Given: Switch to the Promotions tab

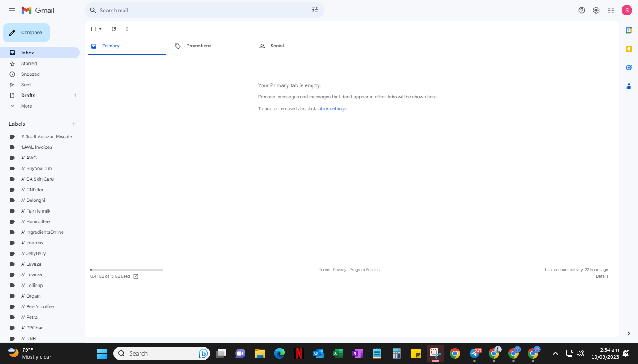Looking at the screenshot, I should [211, 46].
